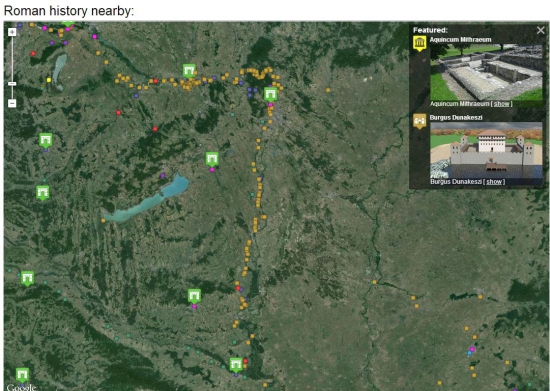
Task: Close the Featured panel
Action: [x=541, y=31]
